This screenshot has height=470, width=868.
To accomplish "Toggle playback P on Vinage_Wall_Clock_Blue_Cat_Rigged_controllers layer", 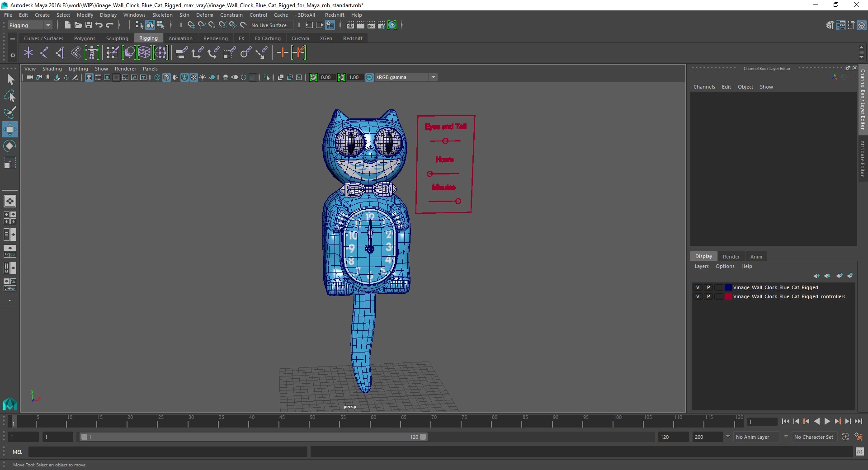I will 708,296.
